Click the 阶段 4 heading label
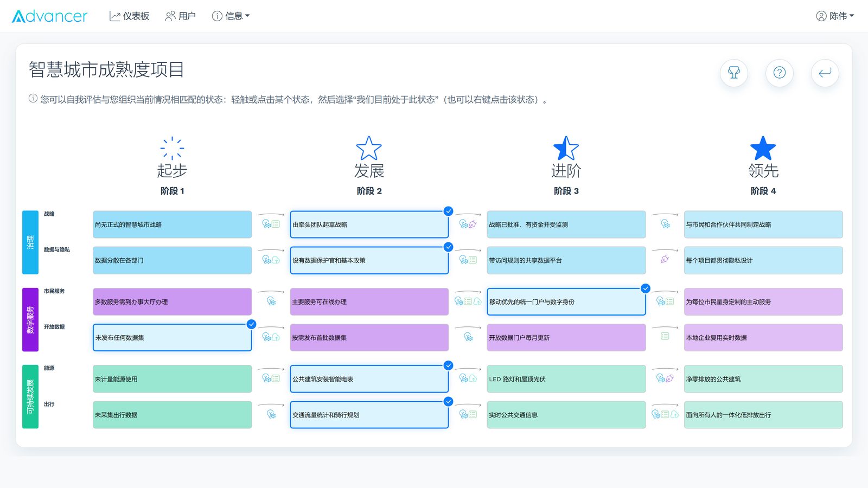This screenshot has height=488, width=868. coord(763,191)
